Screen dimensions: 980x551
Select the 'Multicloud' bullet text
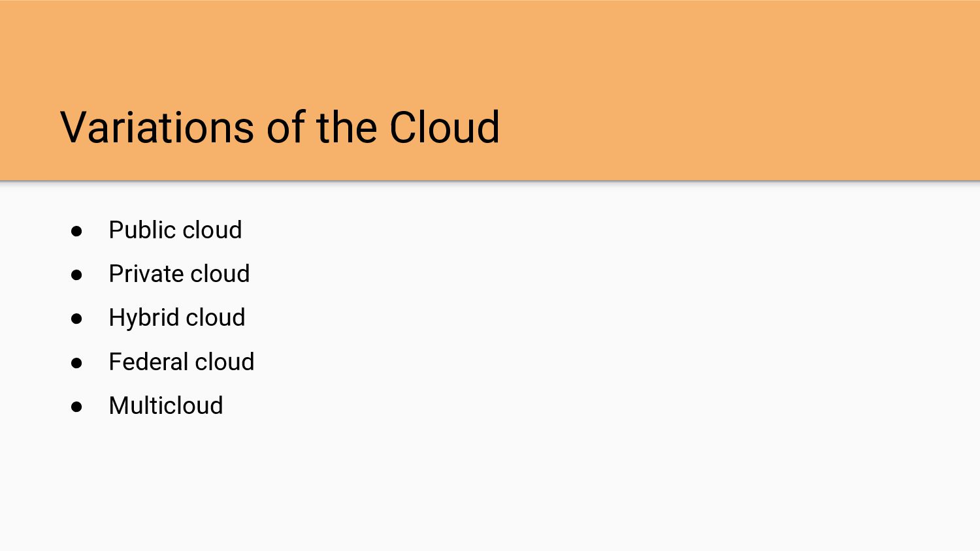[166, 405]
